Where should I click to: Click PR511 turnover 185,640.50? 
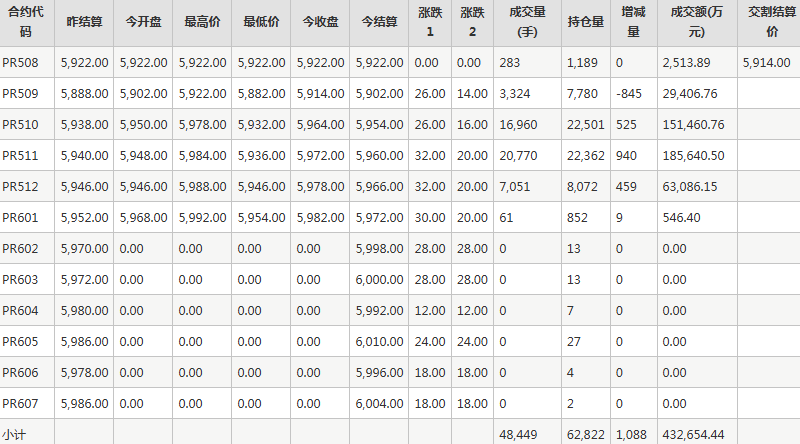pos(693,156)
